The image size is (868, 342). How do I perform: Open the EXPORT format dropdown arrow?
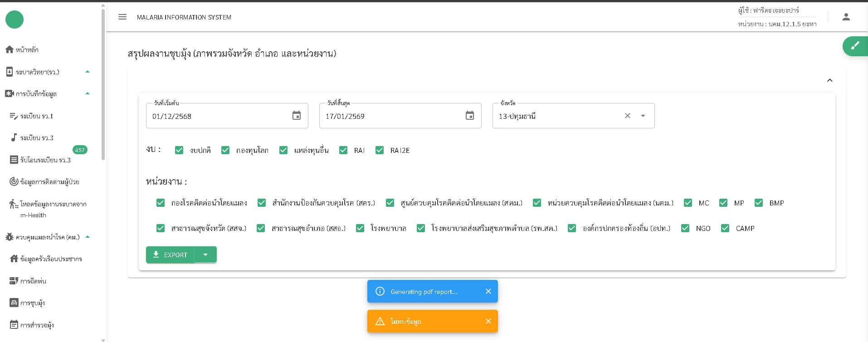click(x=205, y=254)
